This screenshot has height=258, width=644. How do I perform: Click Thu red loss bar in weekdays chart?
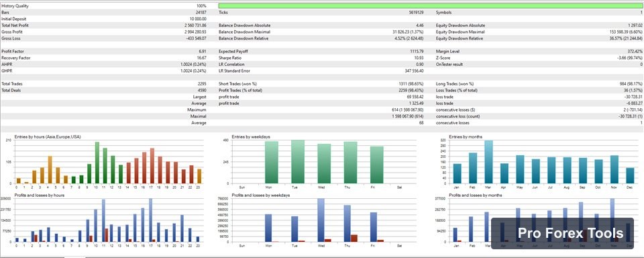354,239
